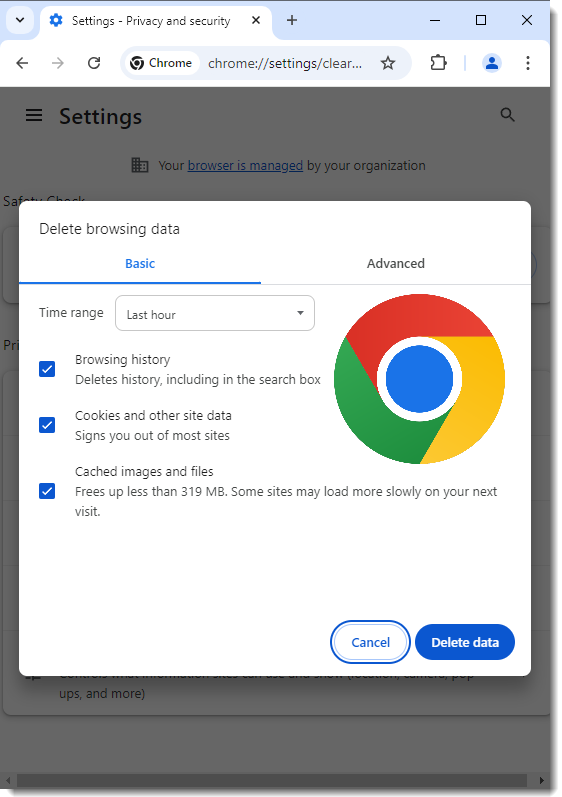Uncheck Cached images and files checkbox

[x=47, y=491]
